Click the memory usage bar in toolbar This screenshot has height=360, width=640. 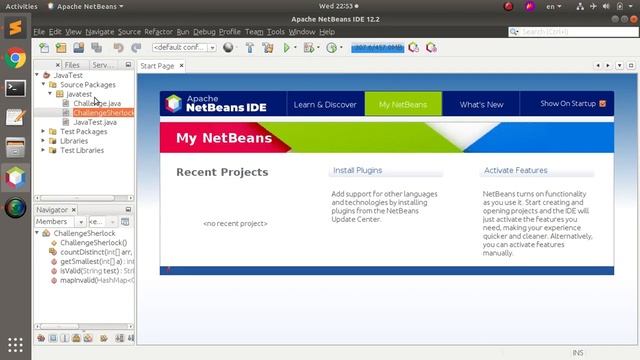[x=378, y=48]
